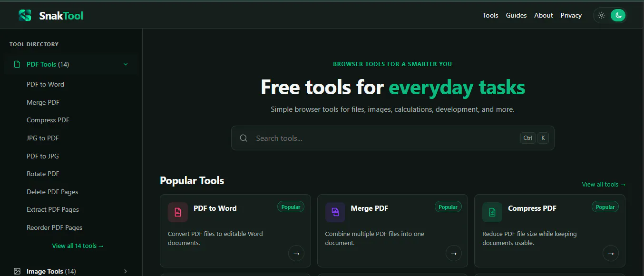Click the SnakTool brand name
This screenshot has height=276, width=644.
(61, 16)
